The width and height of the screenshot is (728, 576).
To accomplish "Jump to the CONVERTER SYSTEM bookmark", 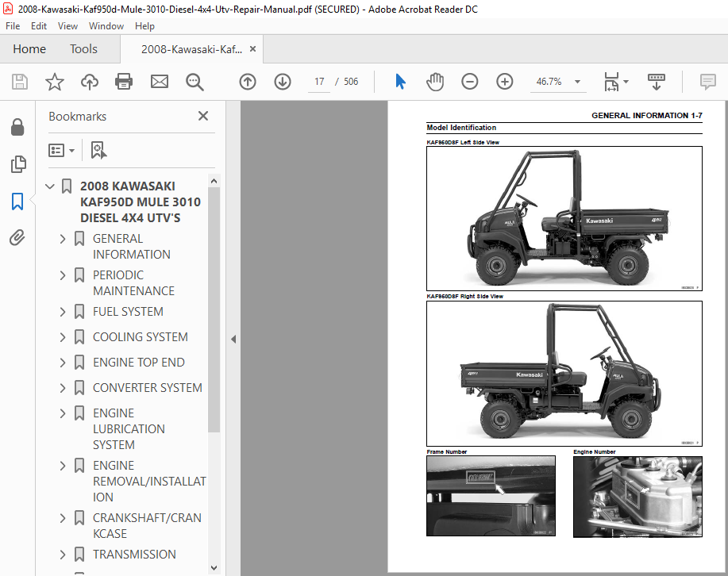I will (147, 388).
